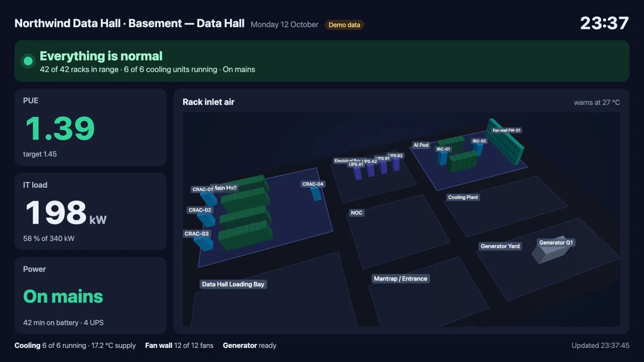Click '42 of 42 racks in range' summary

click(x=79, y=70)
